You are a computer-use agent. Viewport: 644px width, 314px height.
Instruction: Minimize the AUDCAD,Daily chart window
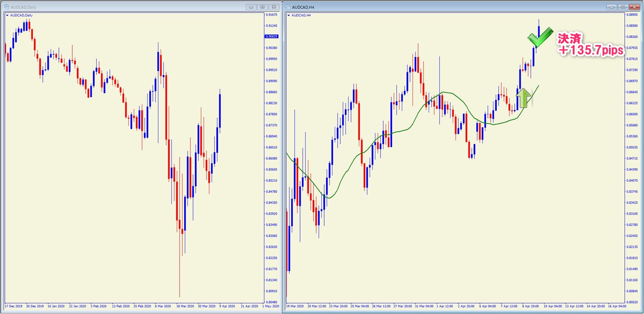251,7
